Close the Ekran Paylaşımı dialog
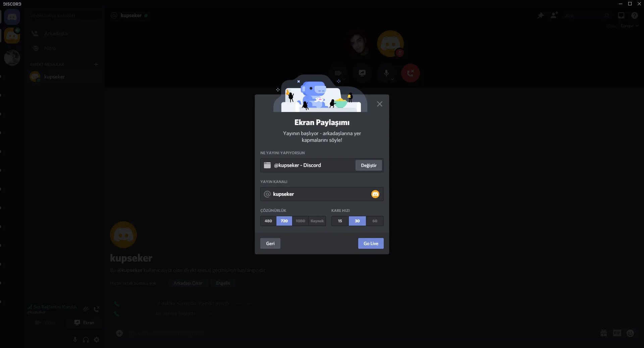 tap(379, 104)
